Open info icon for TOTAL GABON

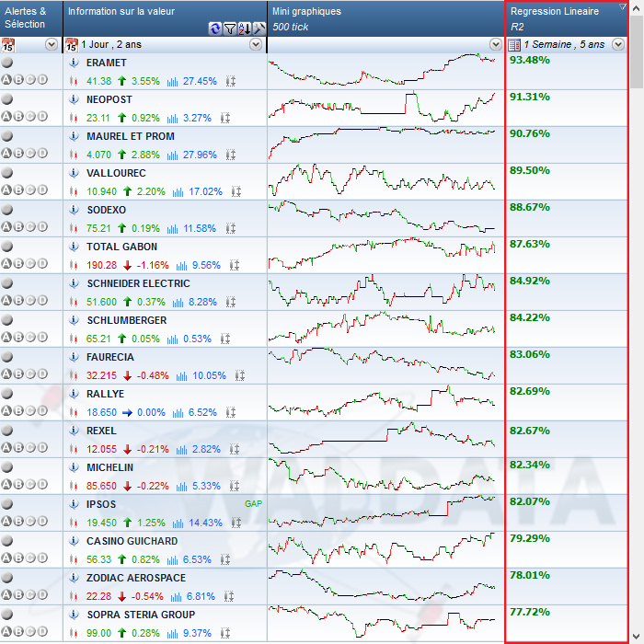tap(74, 247)
